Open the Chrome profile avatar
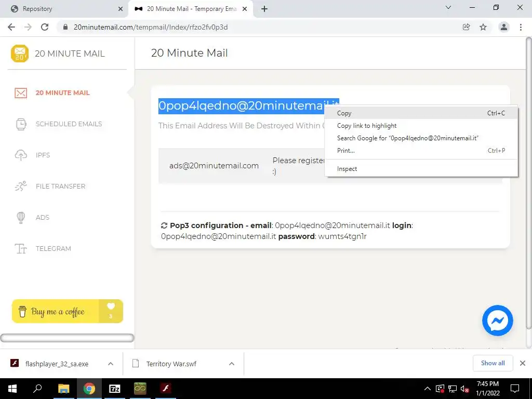The width and height of the screenshot is (532, 399). (504, 27)
